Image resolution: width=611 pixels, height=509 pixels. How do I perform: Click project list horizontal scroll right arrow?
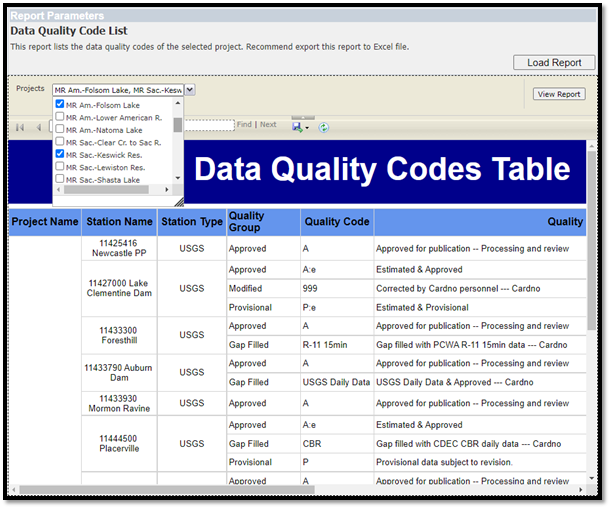coord(167,189)
